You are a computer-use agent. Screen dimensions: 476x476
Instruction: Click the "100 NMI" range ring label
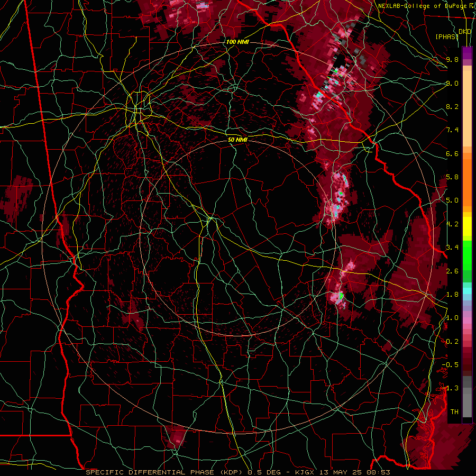pyautogui.click(x=237, y=42)
